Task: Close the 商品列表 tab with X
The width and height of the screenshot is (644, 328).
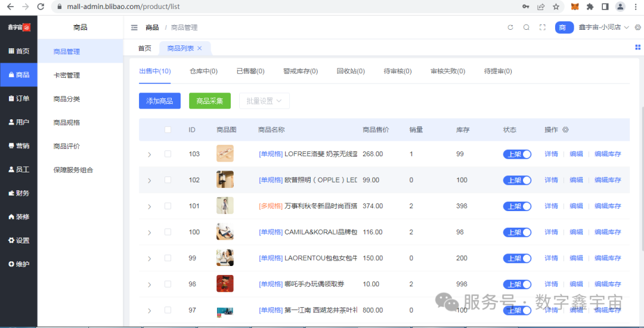Action: [200, 48]
